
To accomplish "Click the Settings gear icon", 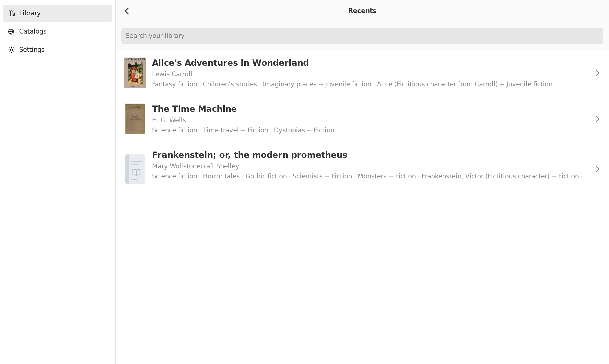I will point(12,50).
